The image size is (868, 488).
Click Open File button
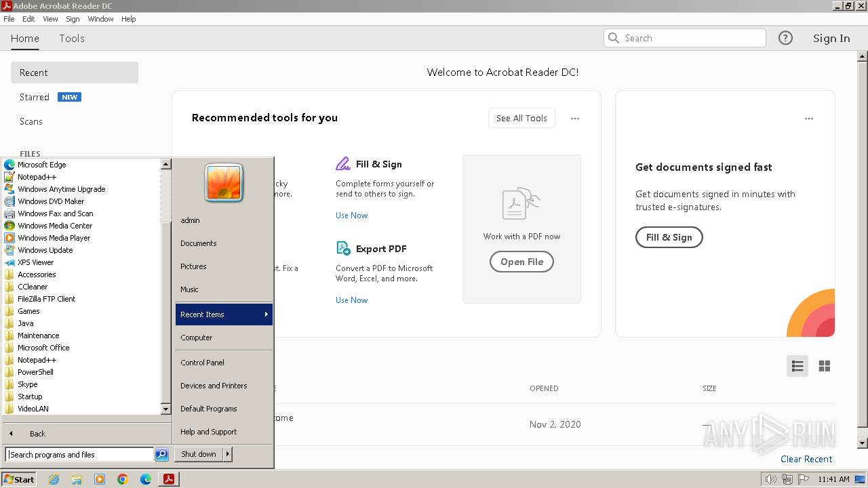click(x=521, y=262)
